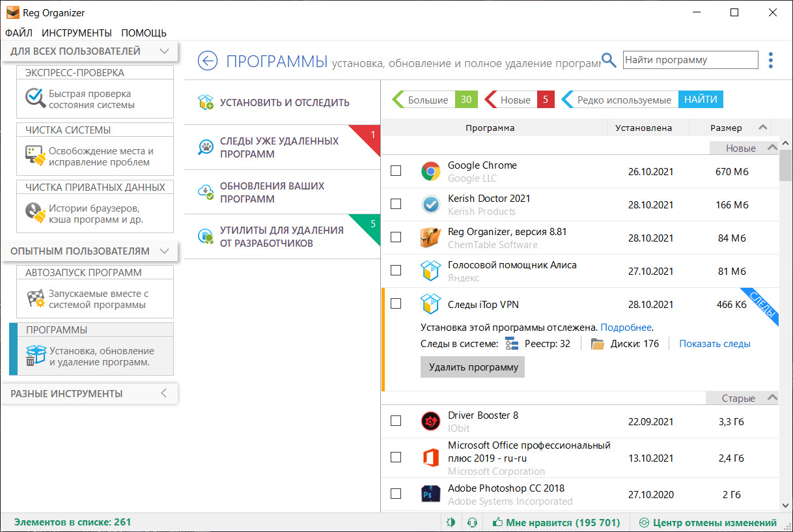The width and height of the screenshot is (793, 532).
Task: Tick the Adobe Photoshop CC 2018 checkbox
Action: [396, 493]
